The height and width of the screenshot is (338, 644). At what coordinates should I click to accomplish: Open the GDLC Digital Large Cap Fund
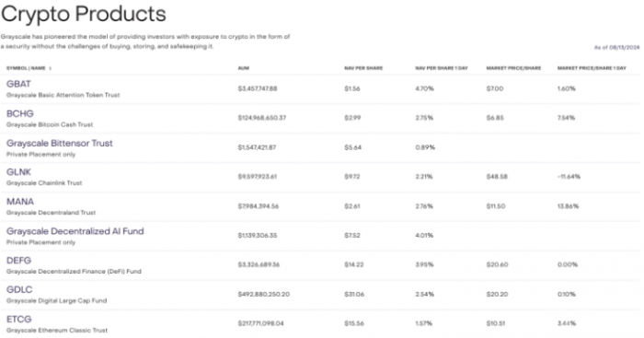[19, 289]
